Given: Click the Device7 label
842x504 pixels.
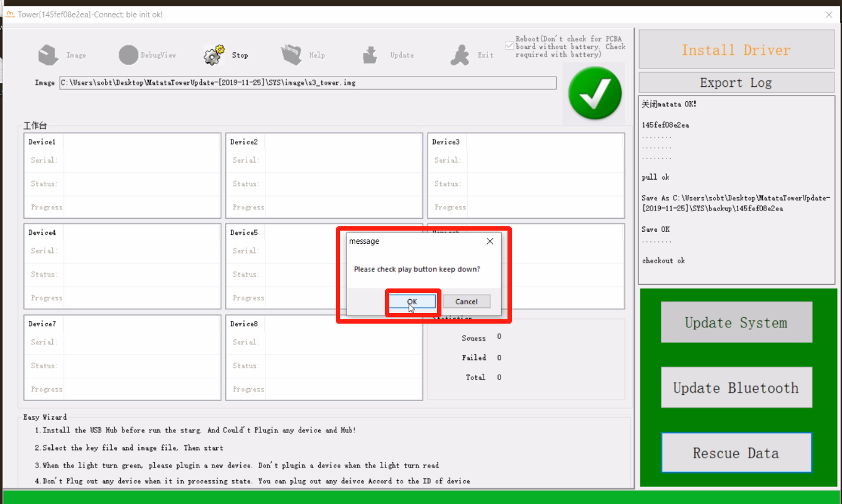Looking at the screenshot, I should [x=42, y=324].
